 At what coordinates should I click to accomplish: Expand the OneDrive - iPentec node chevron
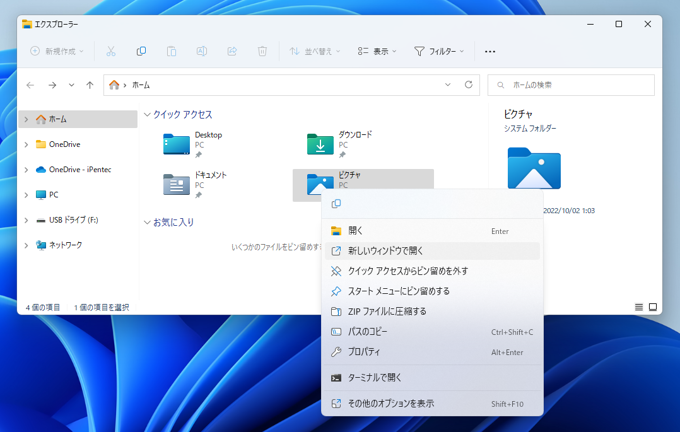click(x=26, y=169)
